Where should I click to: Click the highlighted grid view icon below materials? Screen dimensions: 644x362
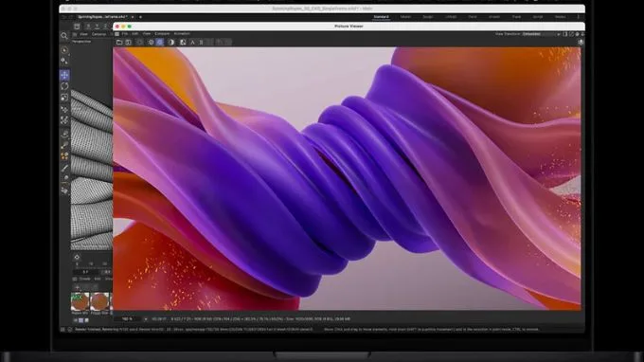point(80,320)
